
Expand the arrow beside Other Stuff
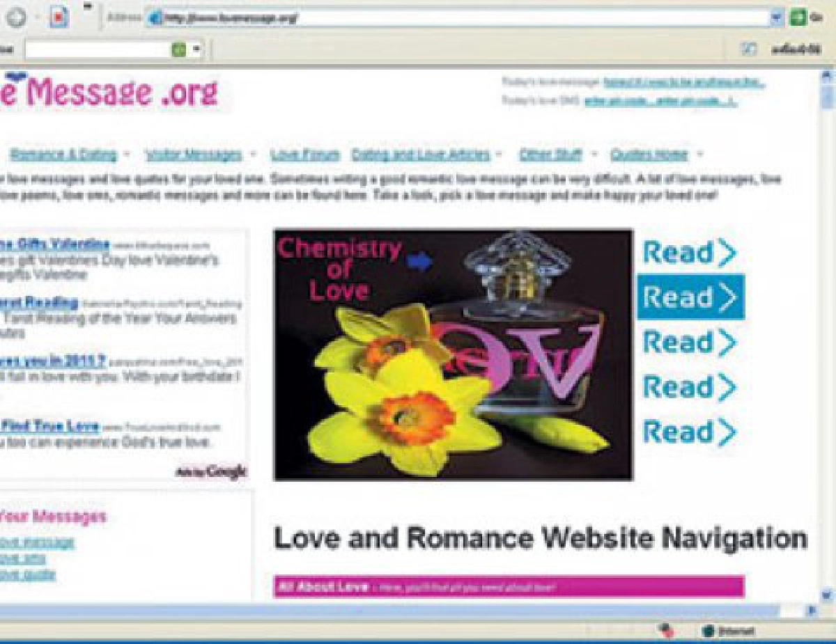594,154
